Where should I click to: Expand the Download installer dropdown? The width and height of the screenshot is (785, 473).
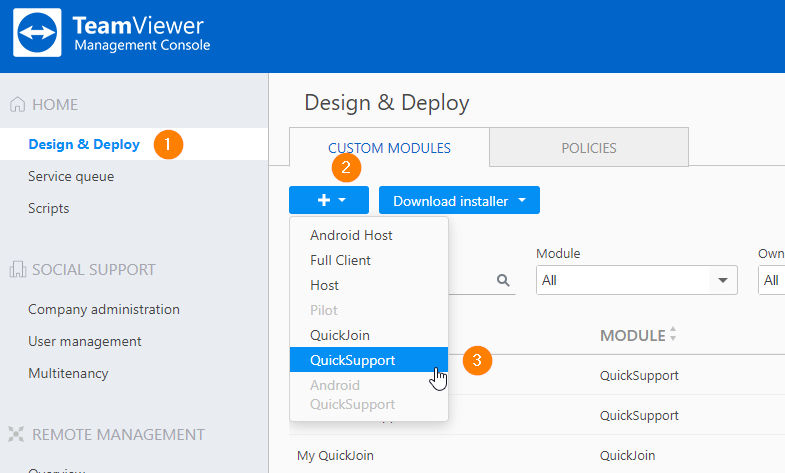[x=459, y=200]
